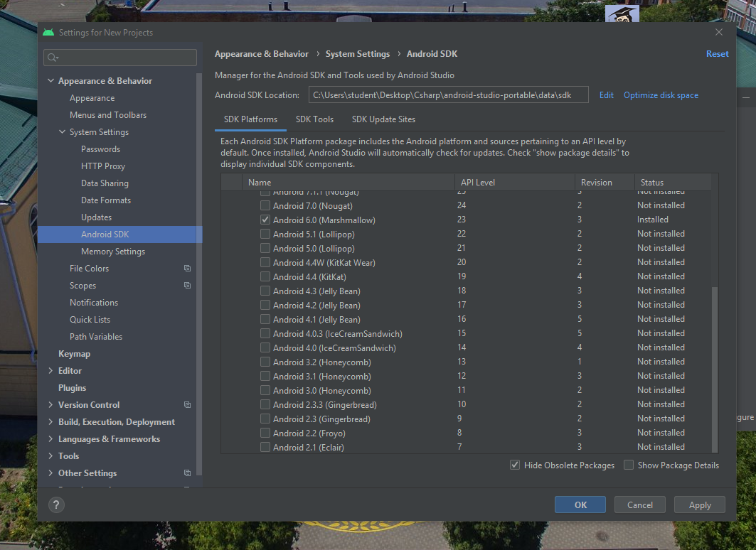Expand the Build, Execution, Deployment node
The height and width of the screenshot is (550, 756).
tap(50, 421)
